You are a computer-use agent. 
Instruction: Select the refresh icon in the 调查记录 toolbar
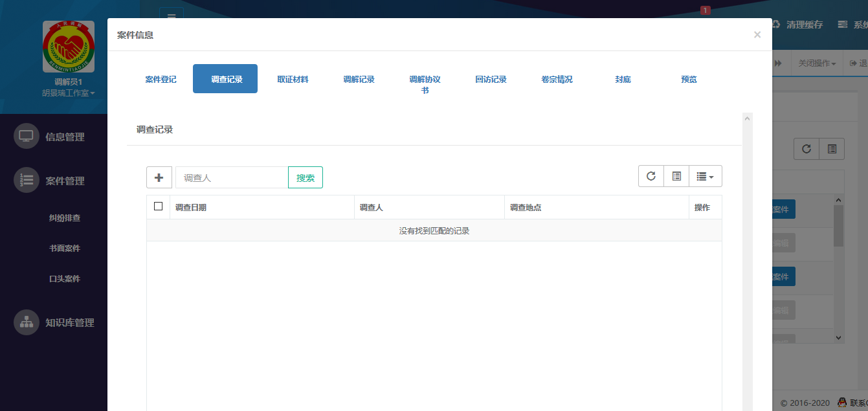(651, 175)
